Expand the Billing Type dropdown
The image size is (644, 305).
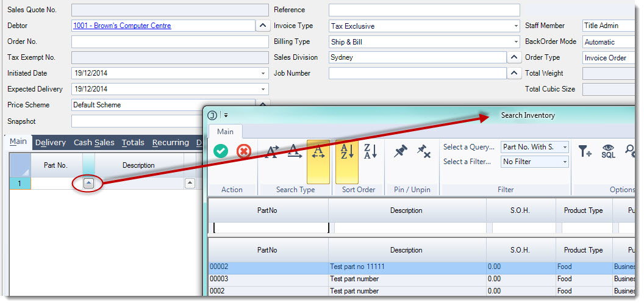516,42
